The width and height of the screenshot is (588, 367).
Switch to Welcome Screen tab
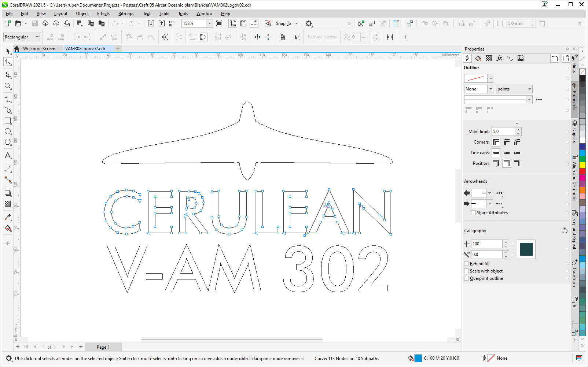click(x=39, y=49)
